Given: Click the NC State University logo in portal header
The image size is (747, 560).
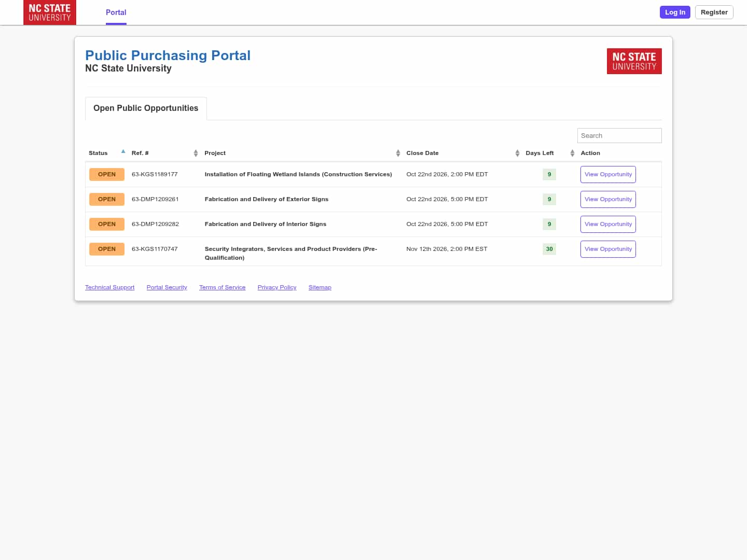Looking at the screenshot, I should point(634,61).
